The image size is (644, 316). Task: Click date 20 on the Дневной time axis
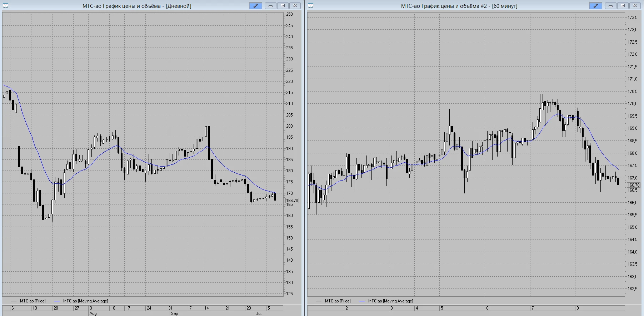tap(56, 308)
